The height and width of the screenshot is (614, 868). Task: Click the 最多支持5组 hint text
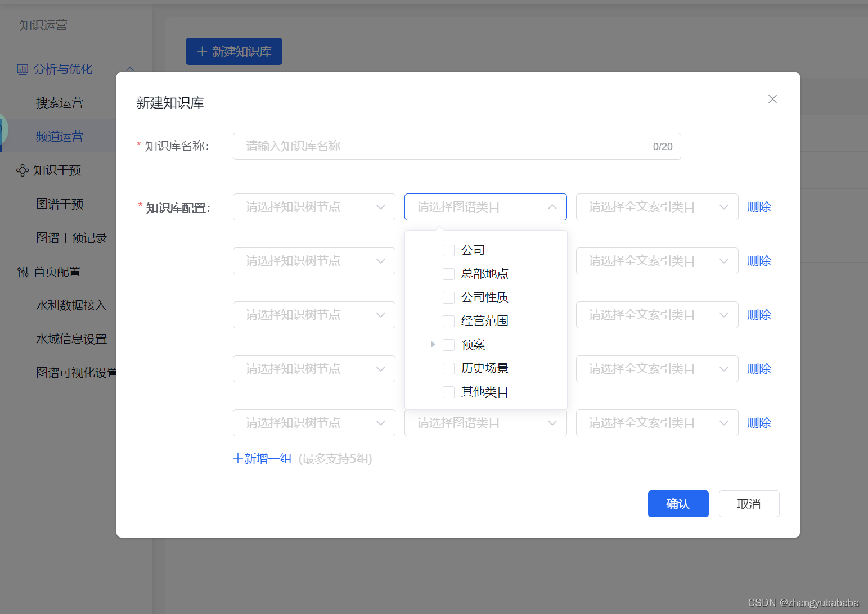tap(335, 459)
